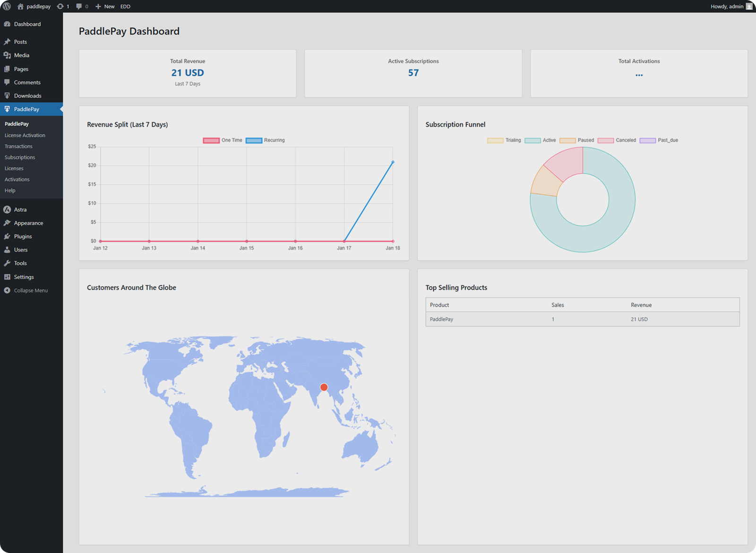Image resolution: width=756 pixels, height=553 pixels.
Task: Open Media library icon in sidebar
Action: point(7,55)
